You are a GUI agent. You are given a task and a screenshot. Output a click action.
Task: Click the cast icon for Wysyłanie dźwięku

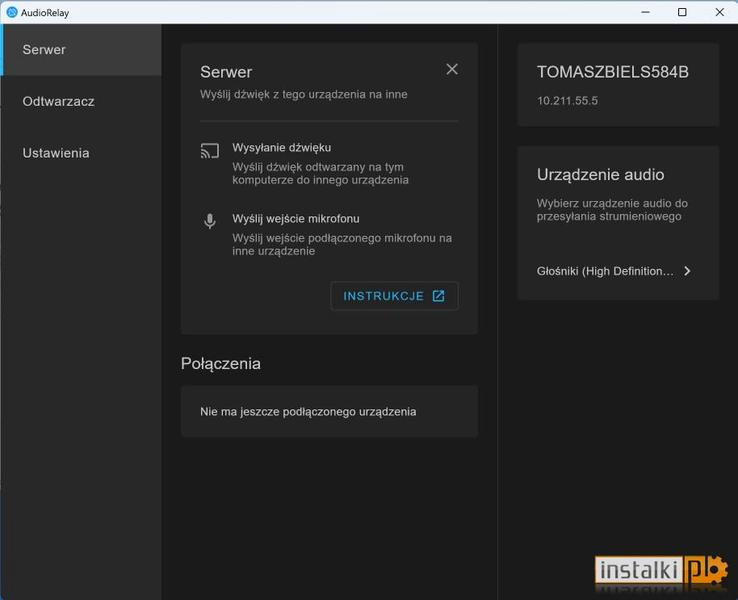[x=210, y=151]
